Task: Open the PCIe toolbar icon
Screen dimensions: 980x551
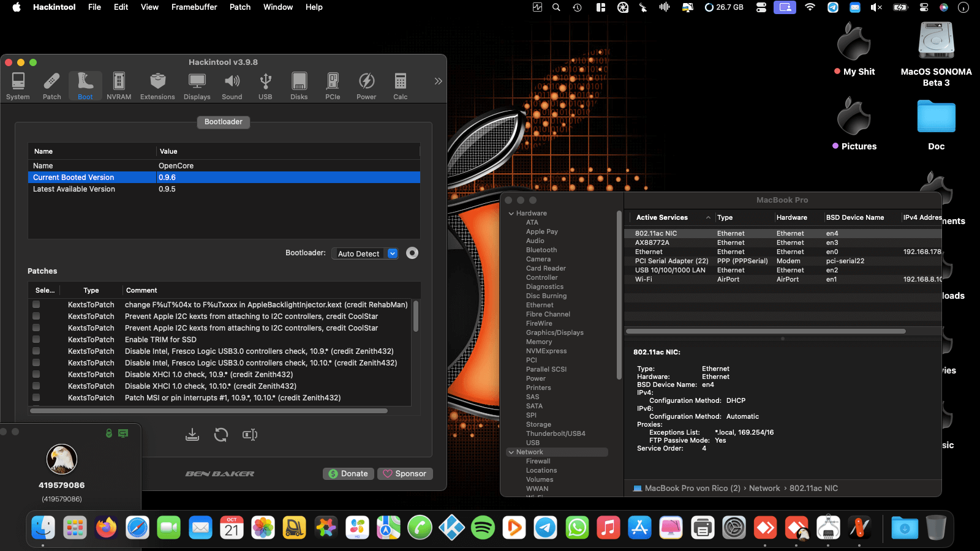Action: pyautogui.click(x=333, y=86)
